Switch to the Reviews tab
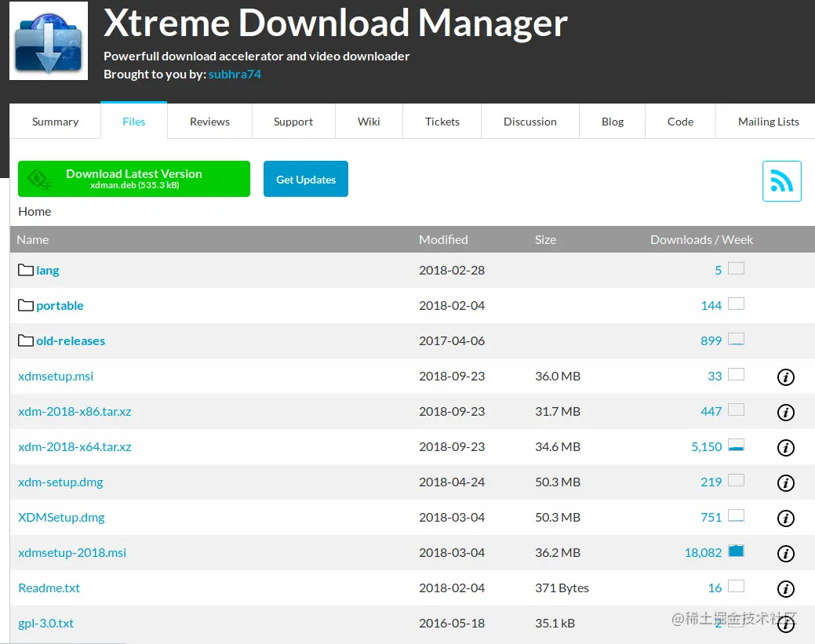The width and height of the screenshot is (815, 644). pos(209,122)
